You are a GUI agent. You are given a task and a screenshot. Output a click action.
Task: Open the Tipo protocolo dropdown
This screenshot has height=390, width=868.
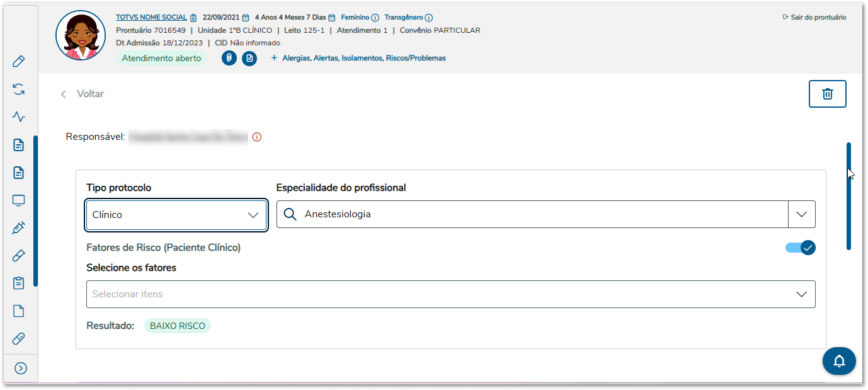(176, 215)
